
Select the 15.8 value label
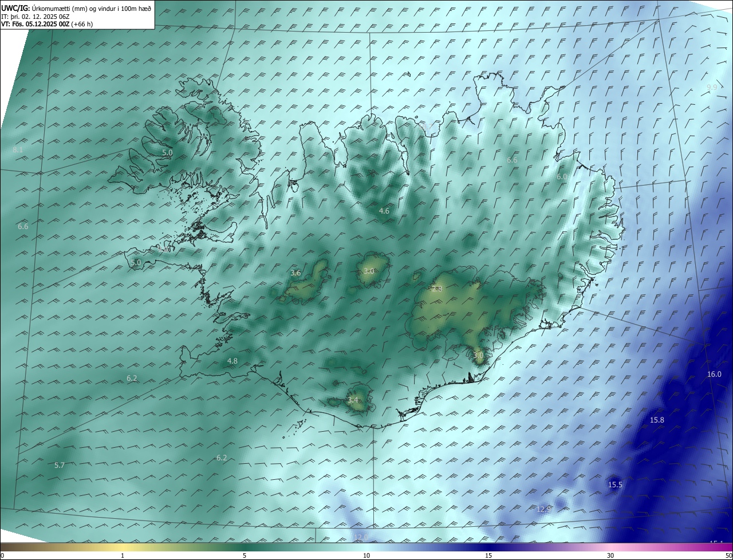pos(657,420)
